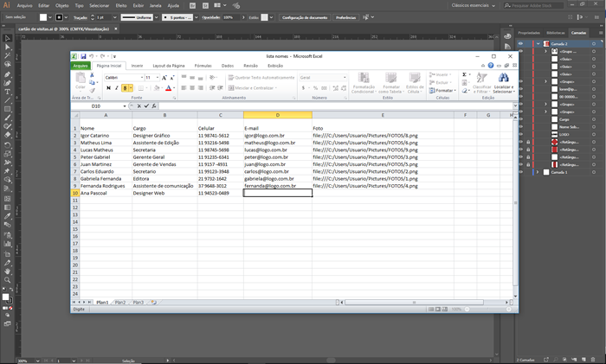The image size is (606, 364).
Task: Click the Format Painter brush in Excel
Action: (x=92, y=90)
